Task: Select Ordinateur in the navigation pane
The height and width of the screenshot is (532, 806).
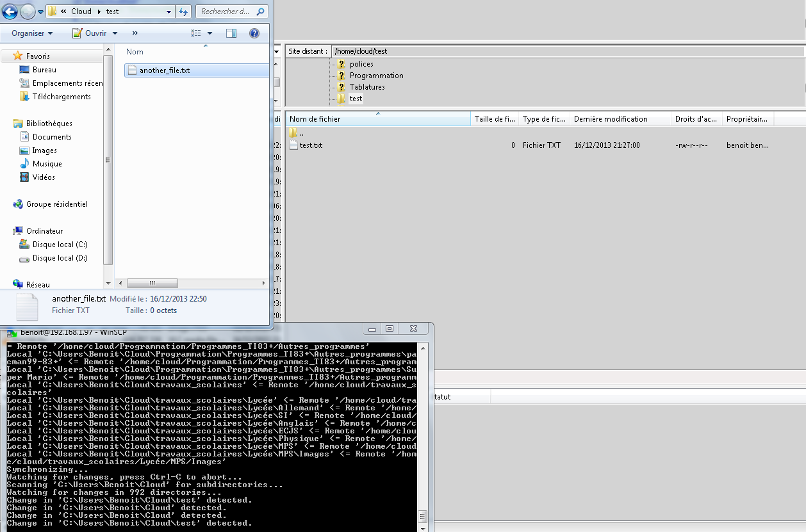Action: click(x=44, y=231)
